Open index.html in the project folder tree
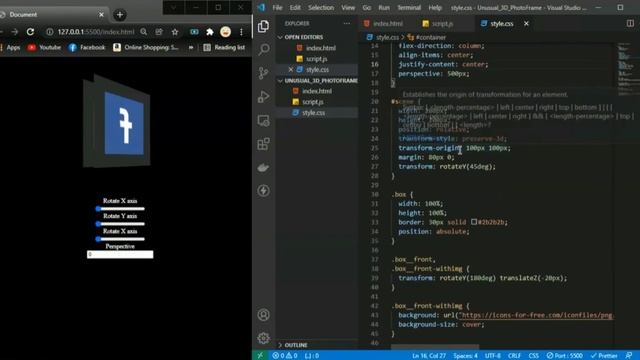Image resolution: width=640 pixels, height=360 pixels. click(x=317, y=91)
